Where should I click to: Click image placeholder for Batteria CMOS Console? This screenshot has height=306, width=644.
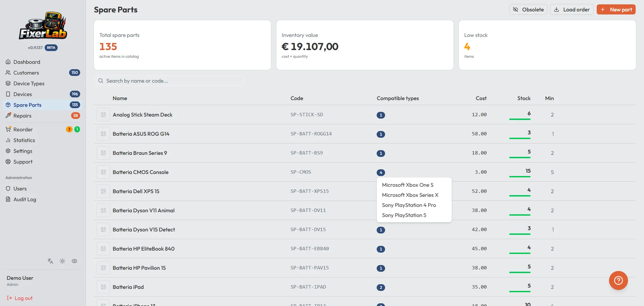click(103, 172)
